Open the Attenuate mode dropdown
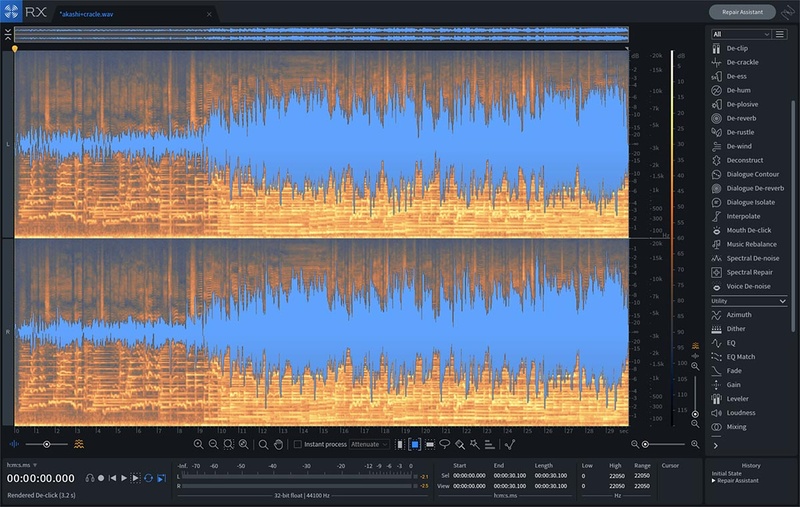 [369, 444]
